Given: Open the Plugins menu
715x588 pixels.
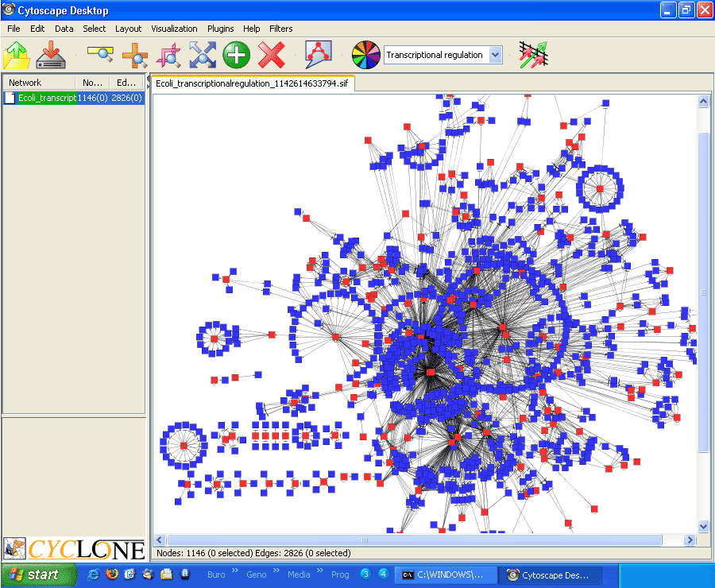Looking at the screenshot, I should pos(220,29).
